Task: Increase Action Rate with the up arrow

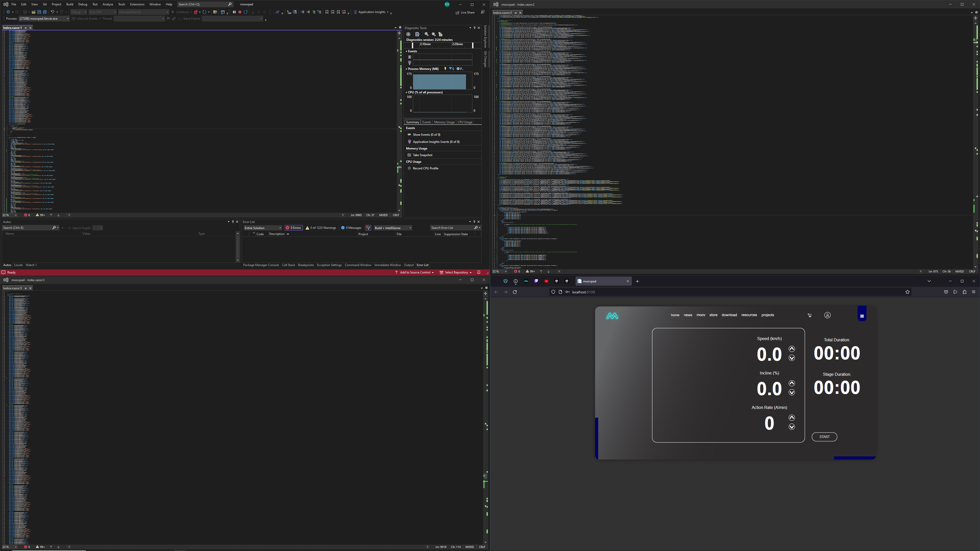Action: (792, 418)
